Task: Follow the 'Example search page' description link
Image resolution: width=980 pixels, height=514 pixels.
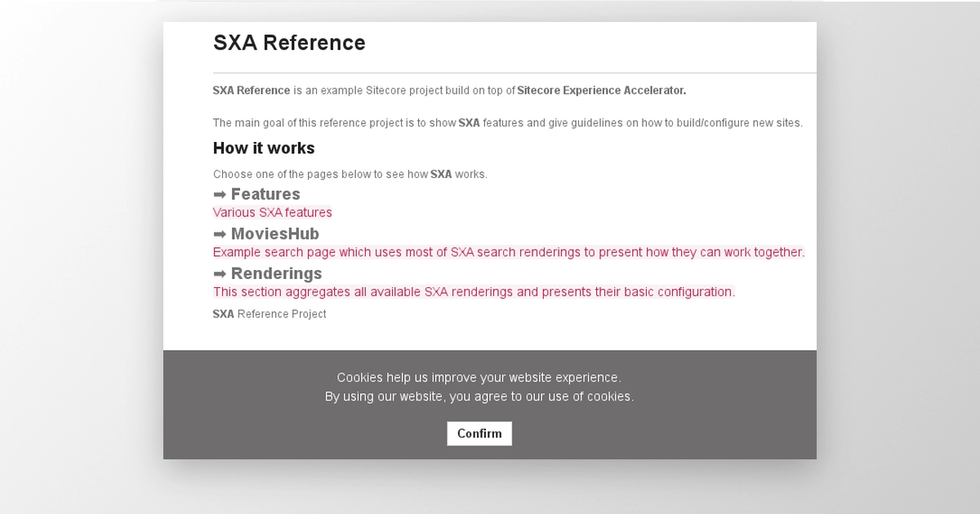Action: click(509, 252)
